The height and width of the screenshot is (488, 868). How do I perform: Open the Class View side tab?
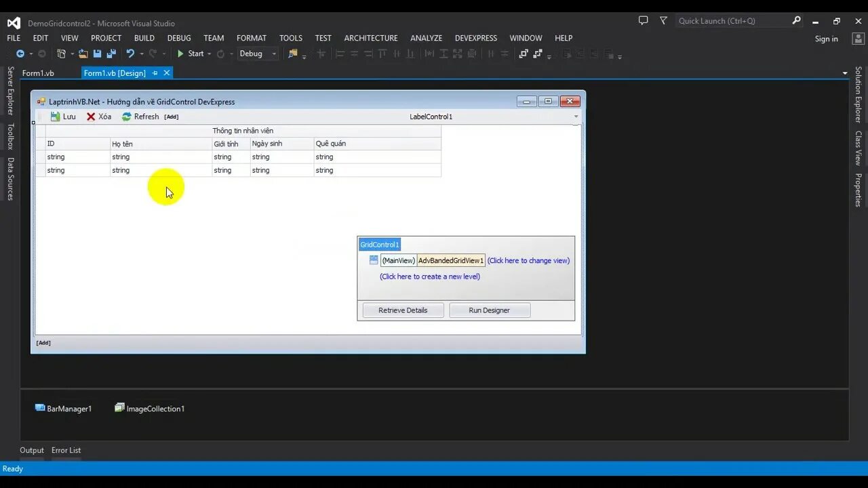pos(858,148)
